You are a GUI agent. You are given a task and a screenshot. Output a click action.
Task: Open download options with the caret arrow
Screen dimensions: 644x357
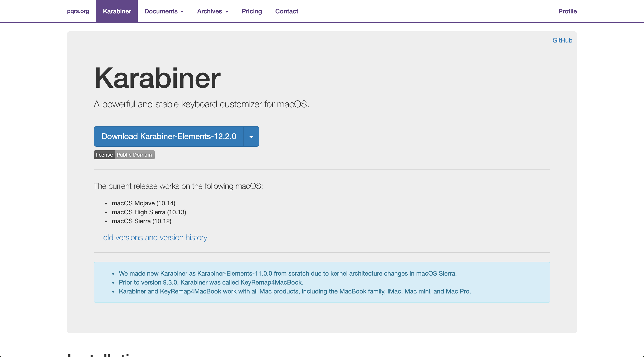pyautogui.click(x=251, y=136)
